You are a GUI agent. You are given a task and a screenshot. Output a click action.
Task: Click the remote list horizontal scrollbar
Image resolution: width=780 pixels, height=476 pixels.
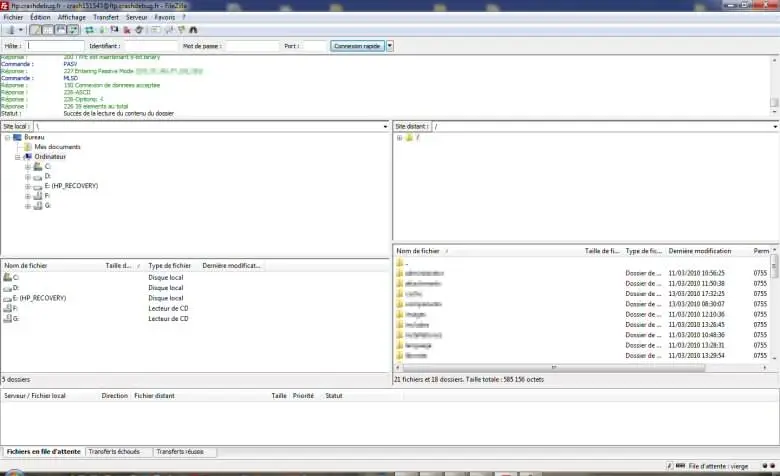coord(582,368)
